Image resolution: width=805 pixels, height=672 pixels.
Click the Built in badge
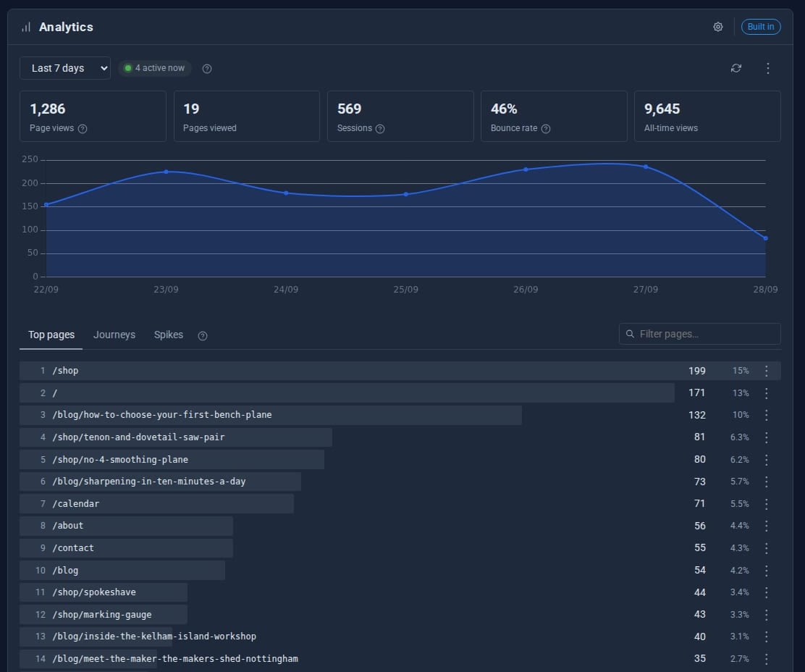pos(760,27)
